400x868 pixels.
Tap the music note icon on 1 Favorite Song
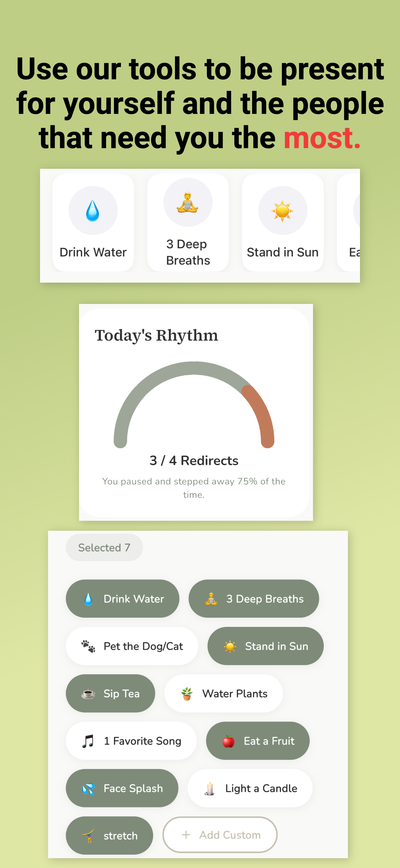[88, 741]
